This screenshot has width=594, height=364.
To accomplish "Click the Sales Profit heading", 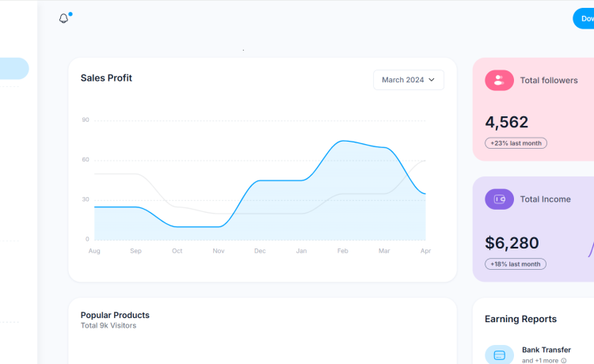I will pyautogui.click(x=106, y=78).
